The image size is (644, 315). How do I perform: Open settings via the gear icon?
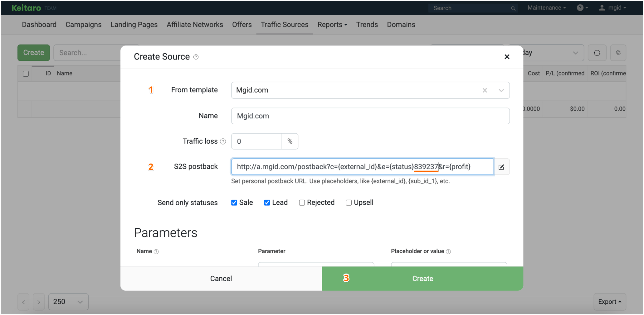[618, 53]
